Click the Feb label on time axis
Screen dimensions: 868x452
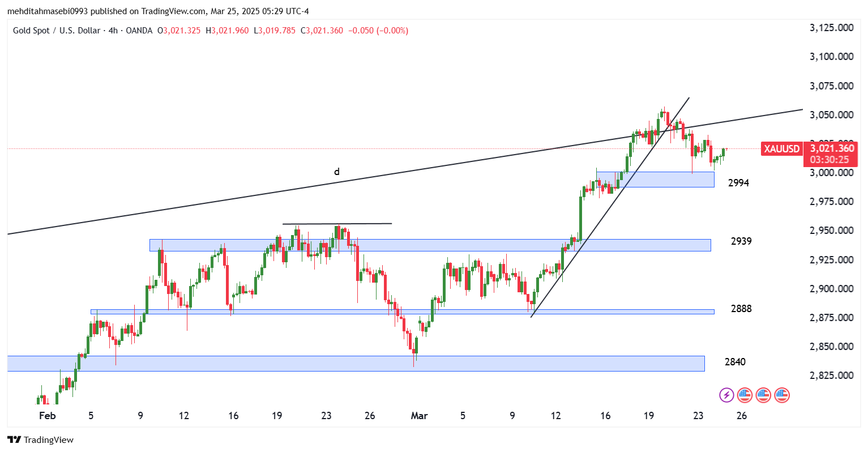pos(48,416)
